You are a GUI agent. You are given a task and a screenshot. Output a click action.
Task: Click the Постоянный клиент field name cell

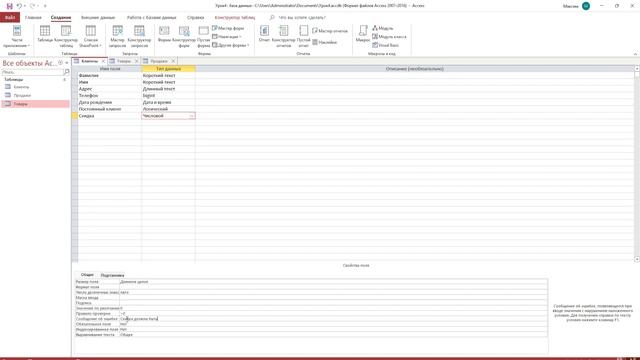click(109, 109)
